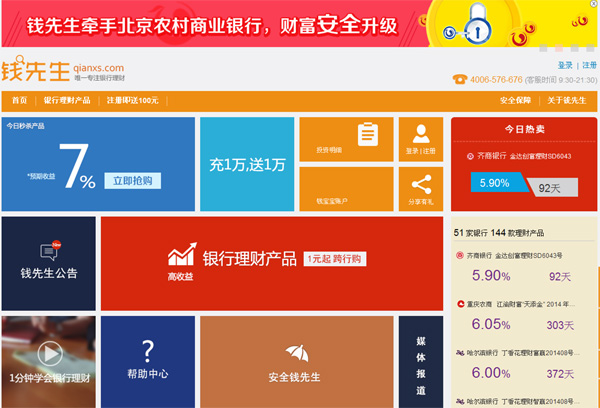The image size is (600, 408).
Task: Click the 关于钱先生 menu item
Action: 567,101
